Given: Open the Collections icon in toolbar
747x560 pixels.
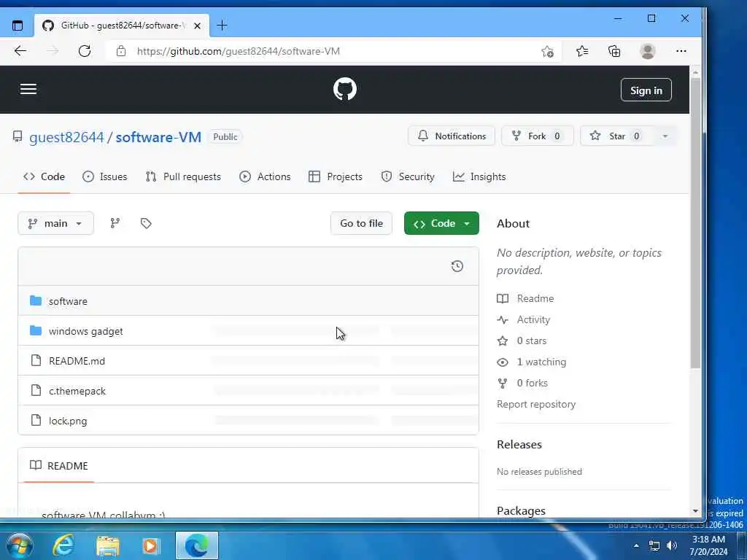Looking at the screenshot, I should [x=614, y=51].
